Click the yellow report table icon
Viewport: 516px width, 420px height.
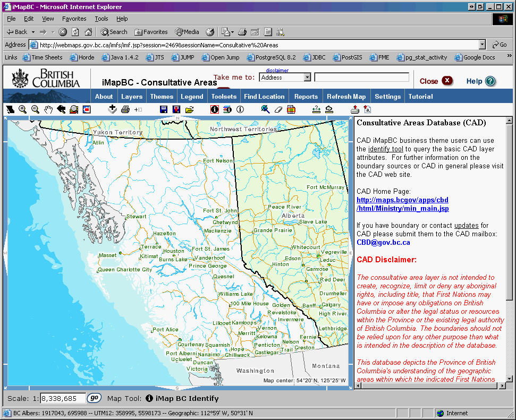pyautogui.click(x=291, y=109)
